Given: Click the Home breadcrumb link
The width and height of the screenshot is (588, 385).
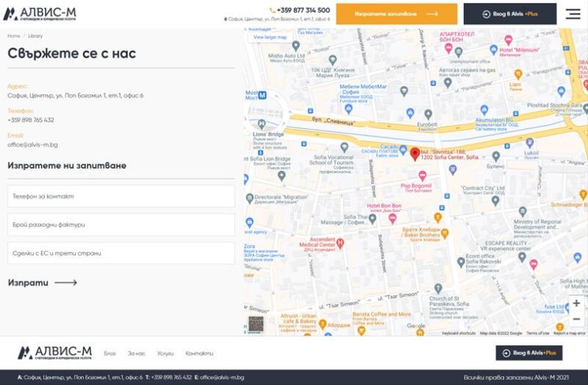Looking at the screenshot, I should [14, 36].
